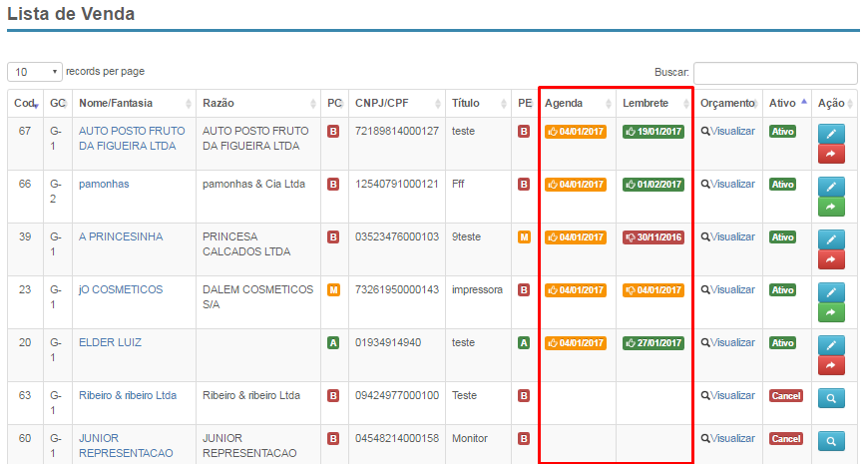
Task: Click the red share arrow for ELDER LUIZ
Action: tap(831, 365)
